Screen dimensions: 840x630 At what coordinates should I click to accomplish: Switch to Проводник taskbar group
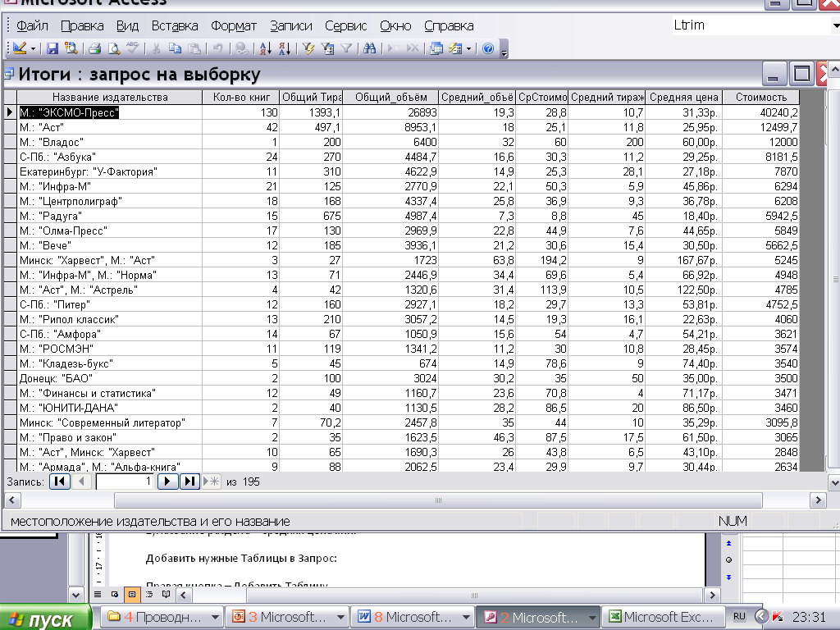coord(162,617)
